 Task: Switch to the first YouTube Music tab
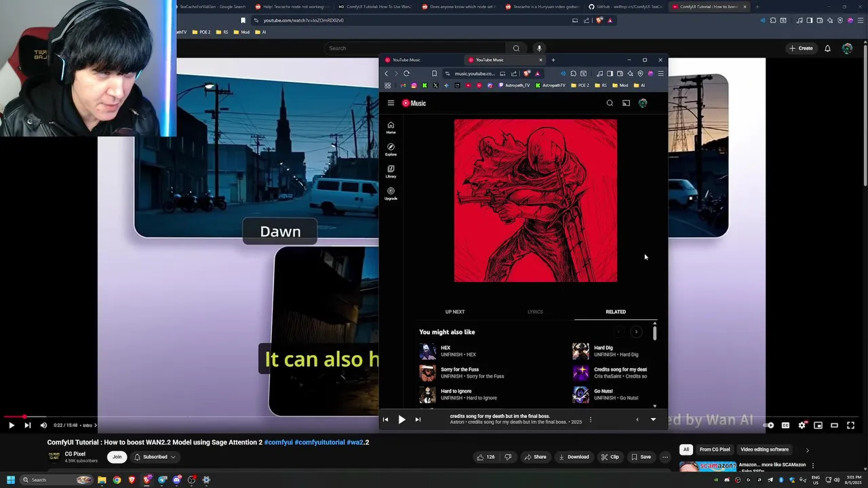pos(422,60)
